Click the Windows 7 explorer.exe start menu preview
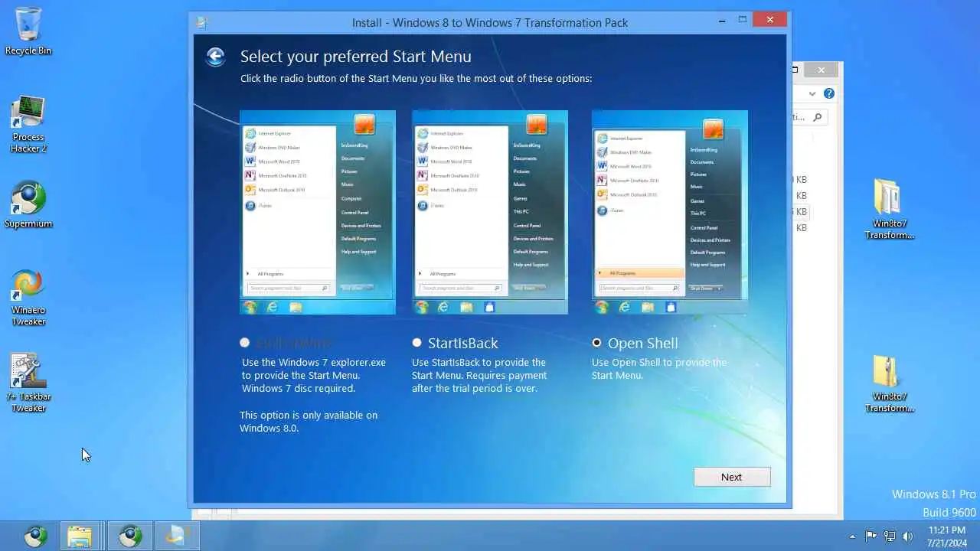The height and width of the screenshot is (551, 980). click(x=318, y=212)
